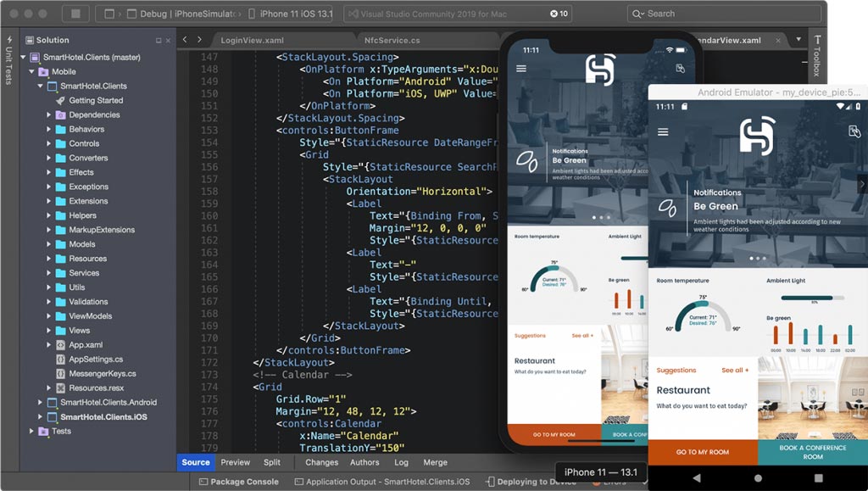Image resolution: width=868 pixels, height=491 pixels.
Task: Select the App.xaml file icon
Action: click(61, 345)
